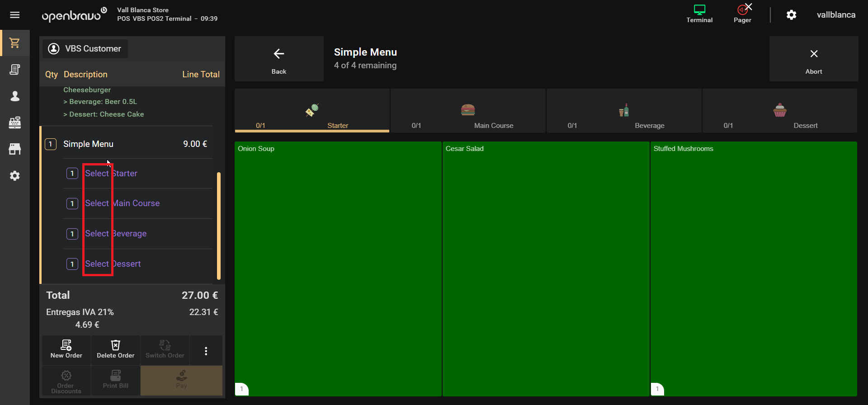Select the Simple Menu order line
This screenshot has width=868, height=405.
point(127,144)
